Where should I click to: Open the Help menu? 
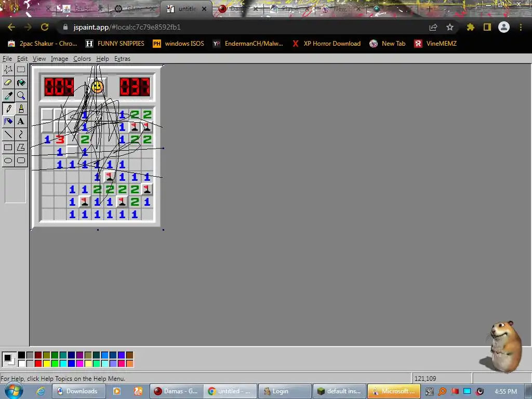click(x=102, y=59)
